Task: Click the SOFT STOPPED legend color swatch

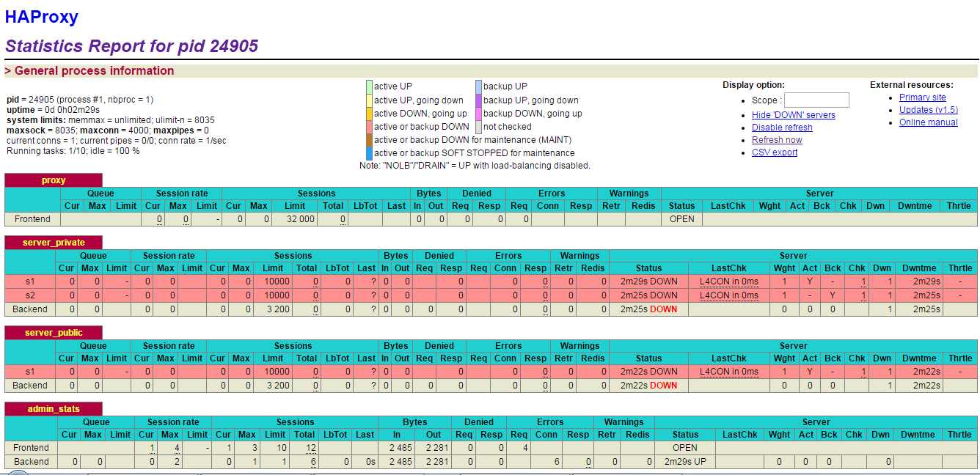Action: tap(369, 153)
